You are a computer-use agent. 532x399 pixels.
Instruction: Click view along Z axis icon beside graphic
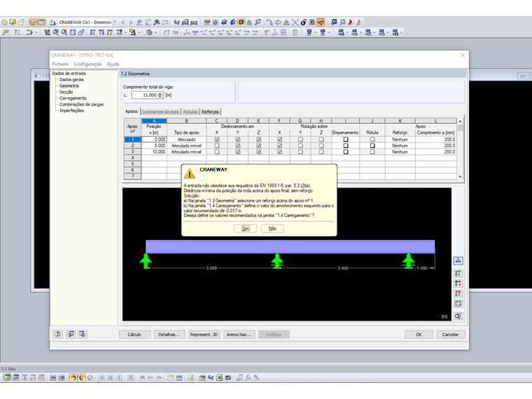coord(458,293)
